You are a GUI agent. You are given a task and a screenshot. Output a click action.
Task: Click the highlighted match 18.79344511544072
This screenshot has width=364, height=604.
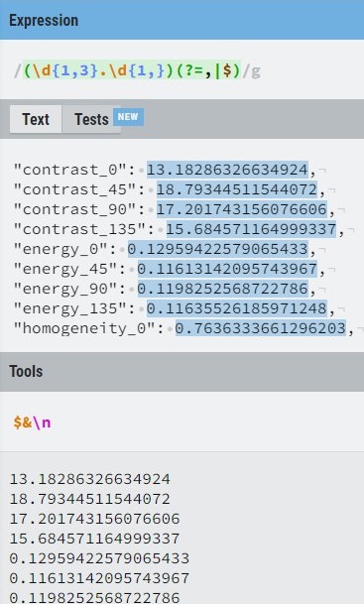(237, 189)
